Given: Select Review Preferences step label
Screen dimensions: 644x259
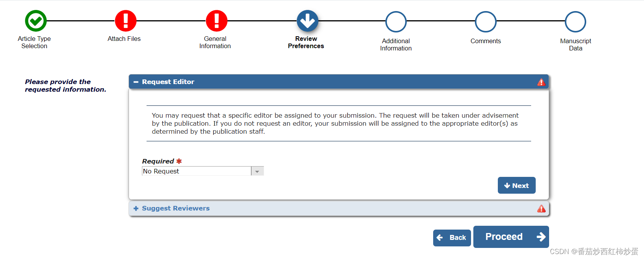Looking at the screenshot, I should coord(306,42).
